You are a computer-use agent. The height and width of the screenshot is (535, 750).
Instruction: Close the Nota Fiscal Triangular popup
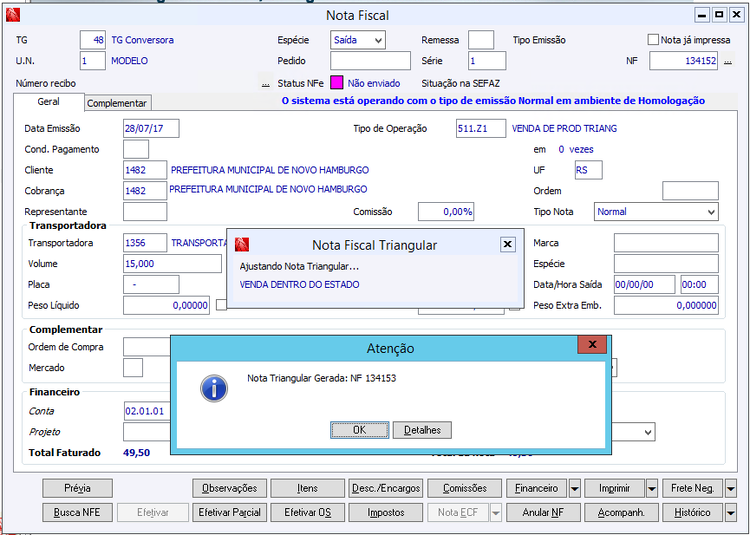point(507,245)
